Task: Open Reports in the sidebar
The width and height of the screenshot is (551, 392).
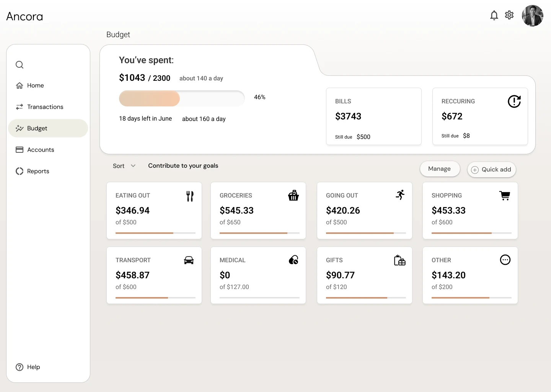Action: [x=48, y=171]
